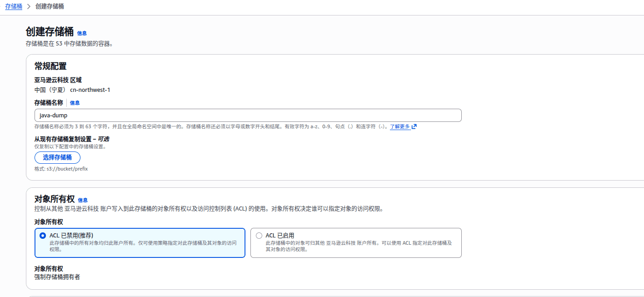The height and width of the screenshot is (297, 644).
Task: Keep ACL disabled by clicking its radio circle
Action: point(42,235)
